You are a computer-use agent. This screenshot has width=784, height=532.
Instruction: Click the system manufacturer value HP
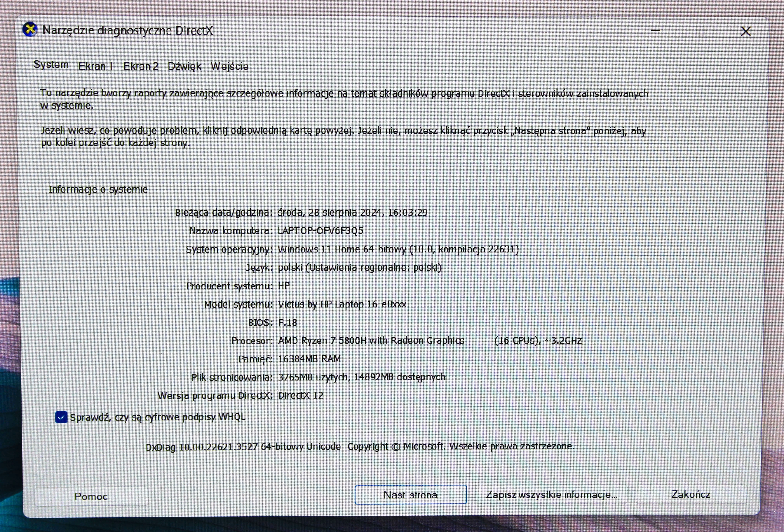[x=284, y=286]
